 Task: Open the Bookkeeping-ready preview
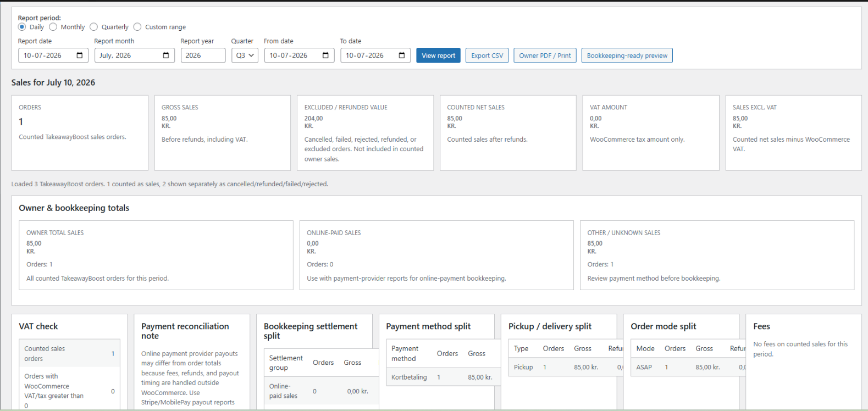point(627,55)
